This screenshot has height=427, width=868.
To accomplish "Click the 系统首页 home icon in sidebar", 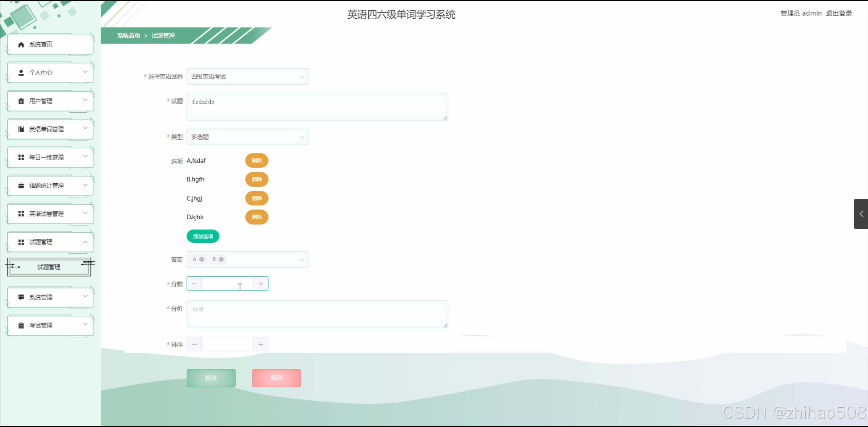I will coord(21,44).
